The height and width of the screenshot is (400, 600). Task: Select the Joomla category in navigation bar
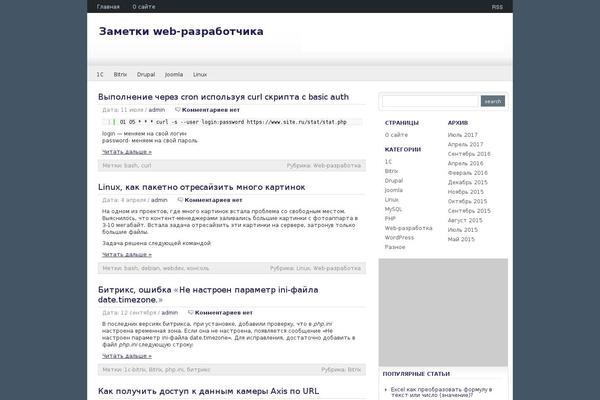tap(174, 75)
